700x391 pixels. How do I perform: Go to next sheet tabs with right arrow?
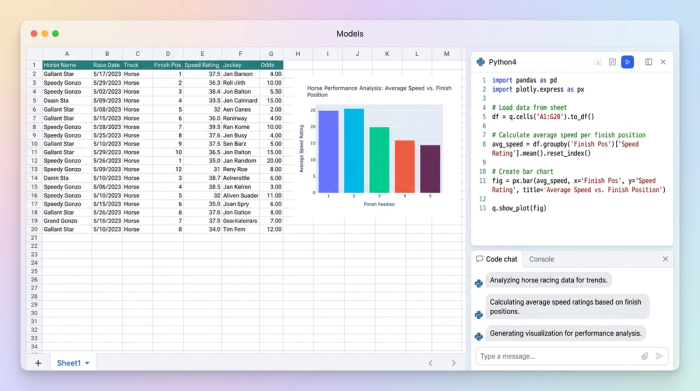tap(454, 363)
